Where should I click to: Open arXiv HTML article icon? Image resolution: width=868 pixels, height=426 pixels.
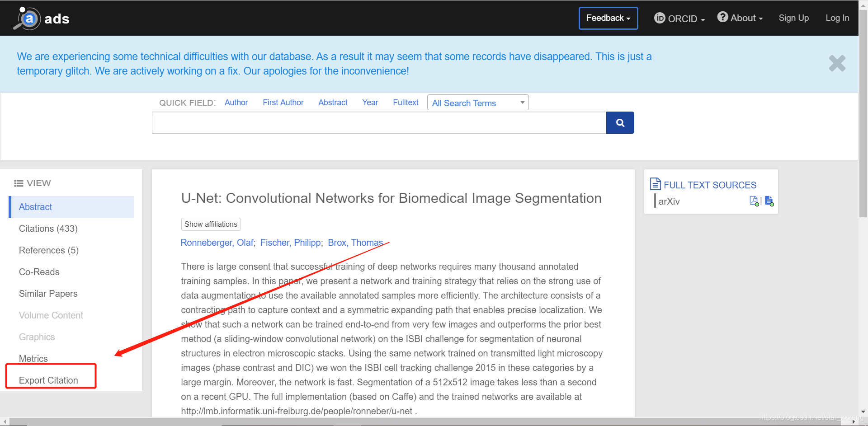(769, 201)
